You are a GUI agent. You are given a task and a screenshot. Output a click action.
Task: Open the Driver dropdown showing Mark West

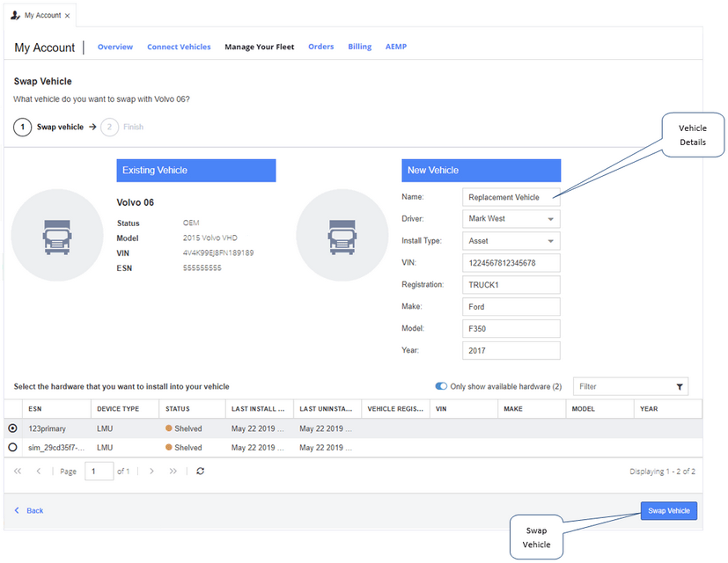tap(511, 219)
